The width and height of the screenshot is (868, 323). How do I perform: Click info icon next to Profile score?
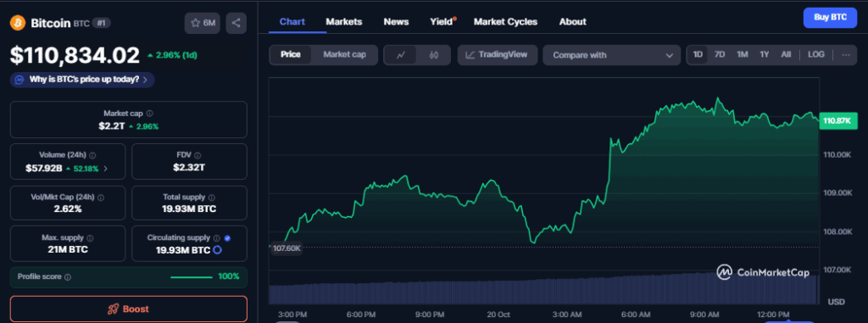point(68,276)
